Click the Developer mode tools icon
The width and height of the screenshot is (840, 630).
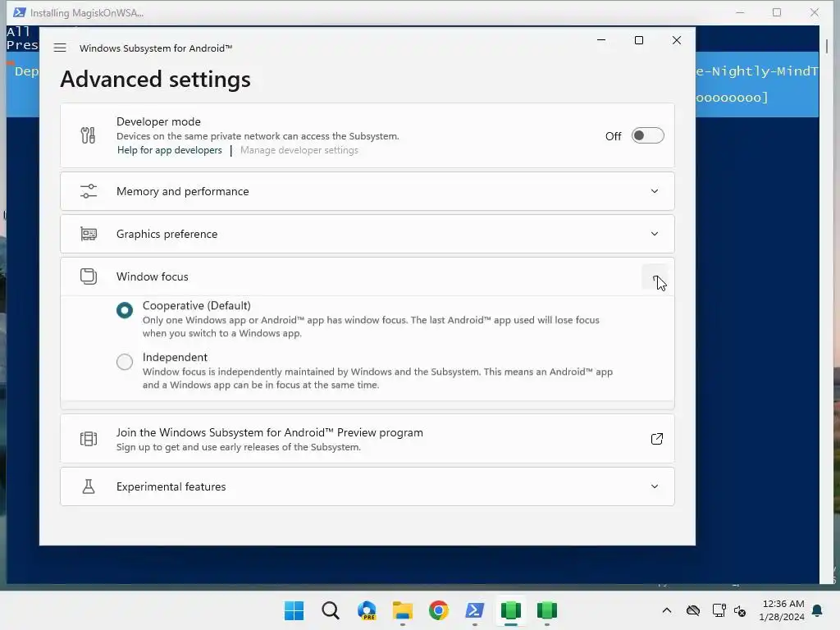89,135
